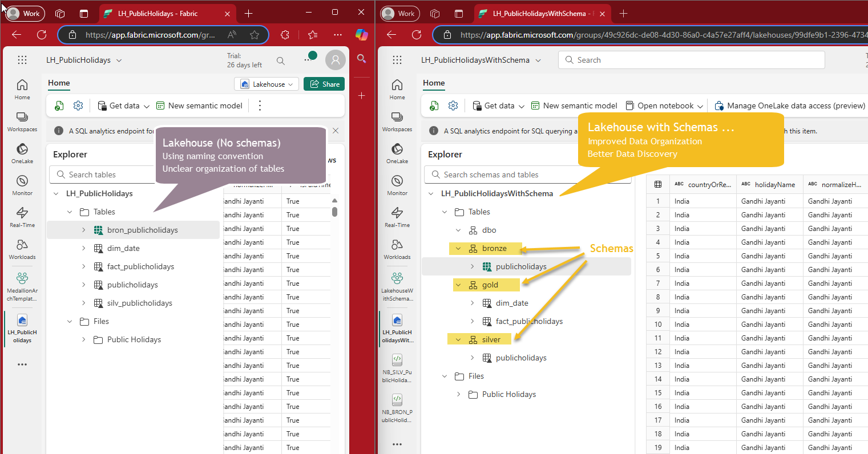Click the Copilot icon in browser toolbar
868x454 pixels.
click(361, 35)
